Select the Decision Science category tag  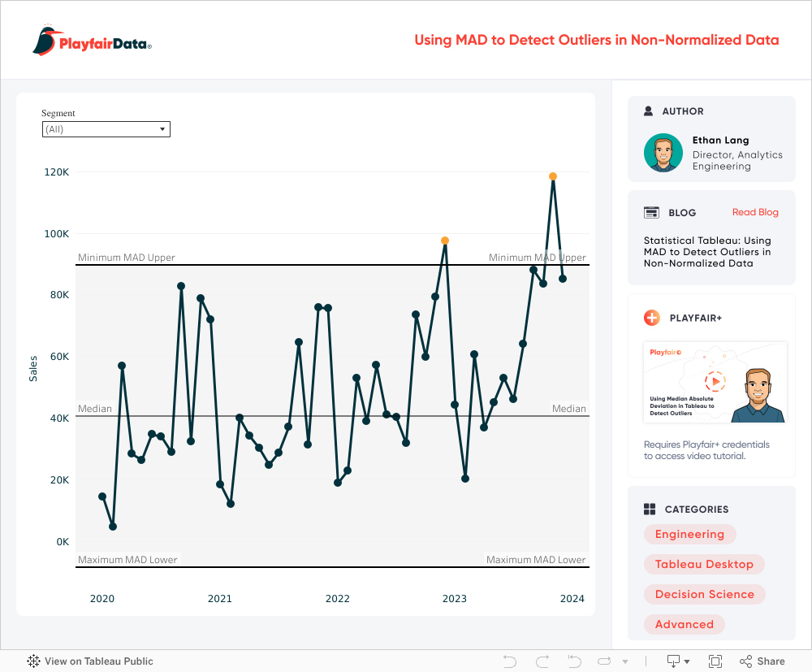[704, 594]
